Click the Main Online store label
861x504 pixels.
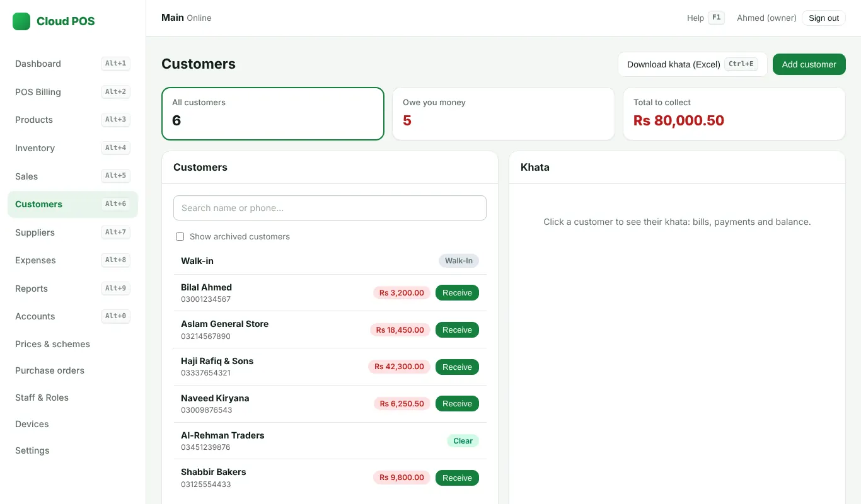pyautogui.click(x=187, y=18)
